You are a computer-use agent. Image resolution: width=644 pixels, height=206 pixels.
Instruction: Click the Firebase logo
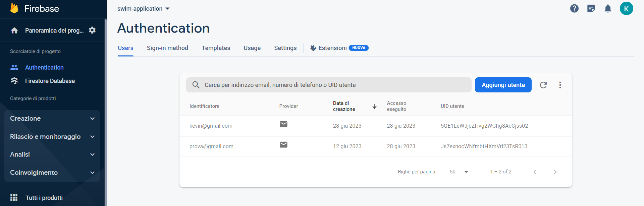pos(14,8)
